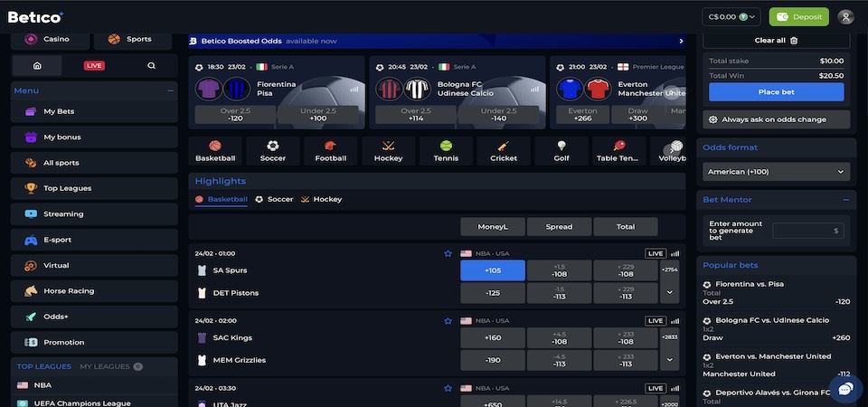Screen dimensions: 868x407
Task: Open the search magnifier icon
Action: click(151, 65)
